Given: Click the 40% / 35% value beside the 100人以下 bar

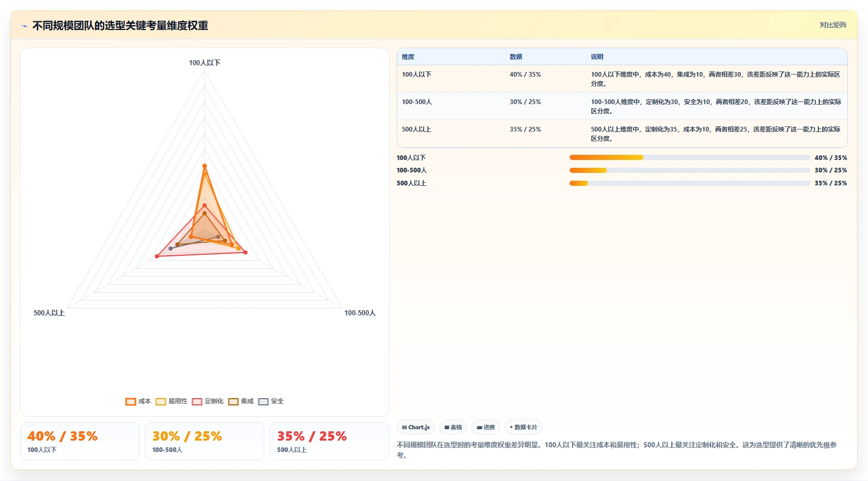Looking at the screenshot, I should (x=831, y=158).
